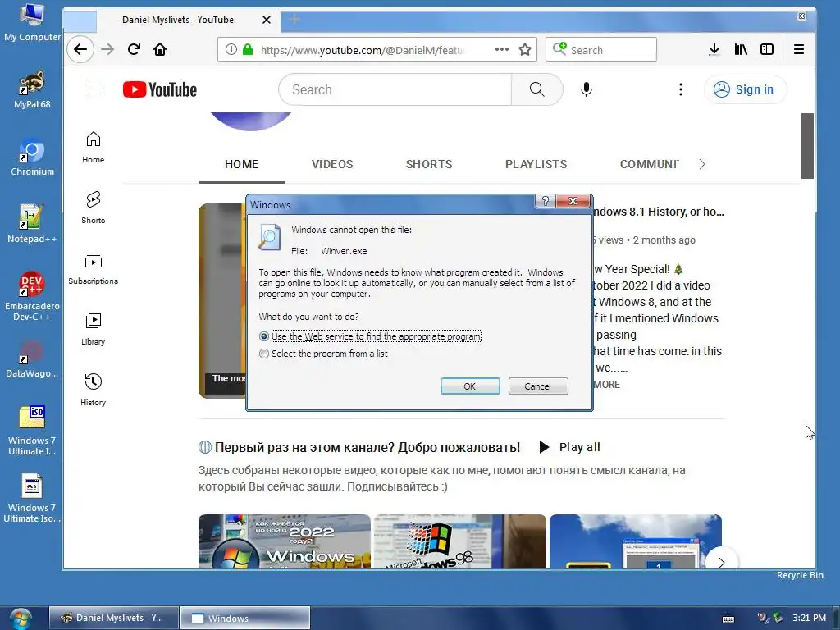Open the YouTube guide hamburger menu
The image size is (840, 630).
click(x=94, y=89)
